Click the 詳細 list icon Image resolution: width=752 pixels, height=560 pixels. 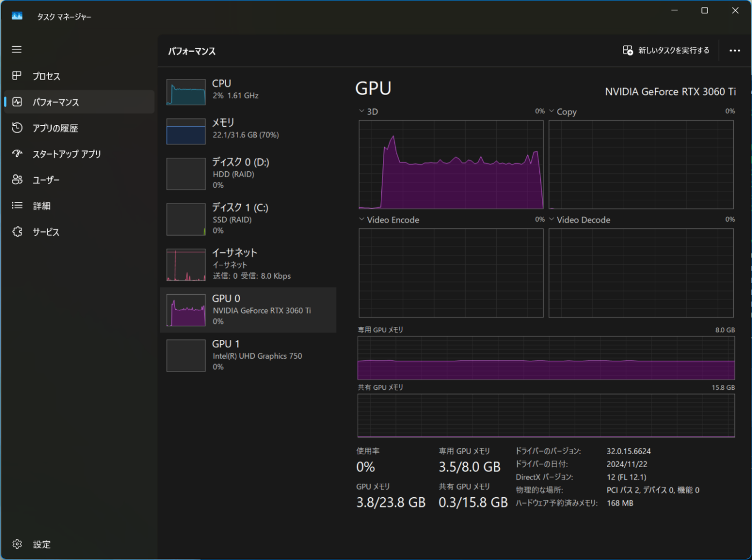click(17, 206)
